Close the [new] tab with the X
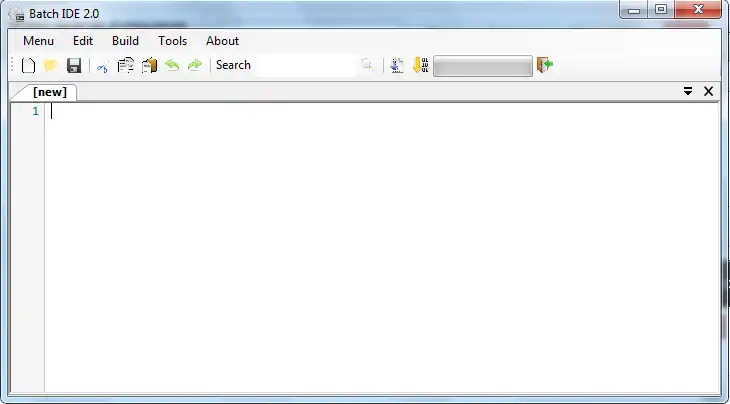 [708, 91]
